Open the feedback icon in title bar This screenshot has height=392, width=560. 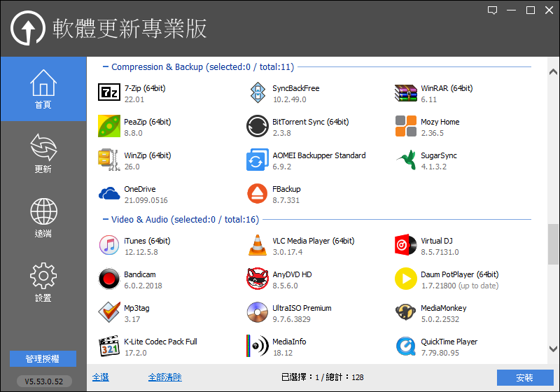point(493,10)
